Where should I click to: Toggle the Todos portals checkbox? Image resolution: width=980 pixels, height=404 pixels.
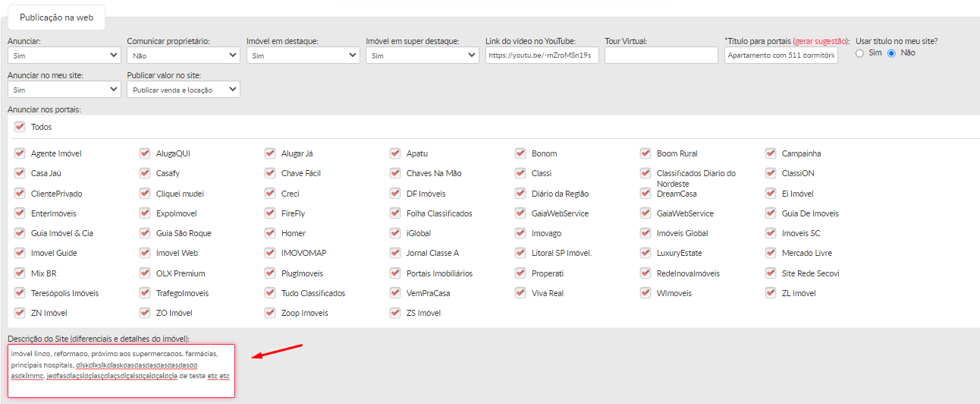click(x=20, y=127)
